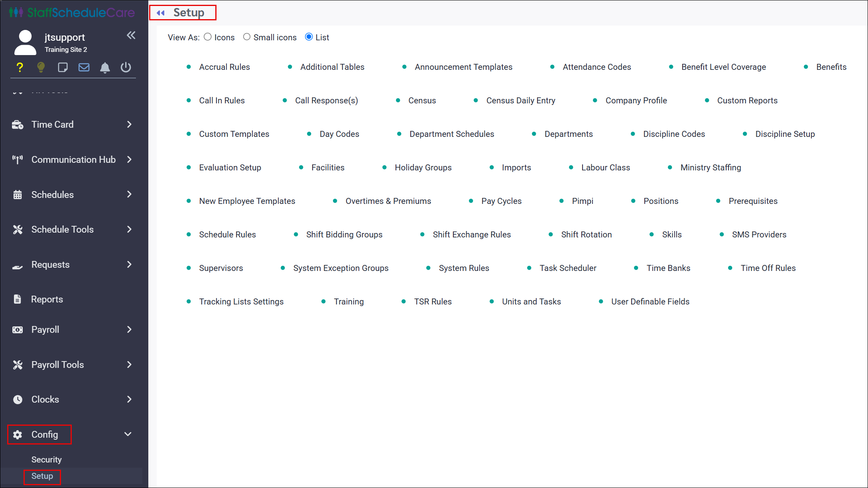The height and width of the screenshot is (488, 868).
Task: Open Tracking Lists Settings link
Action: 241,302
